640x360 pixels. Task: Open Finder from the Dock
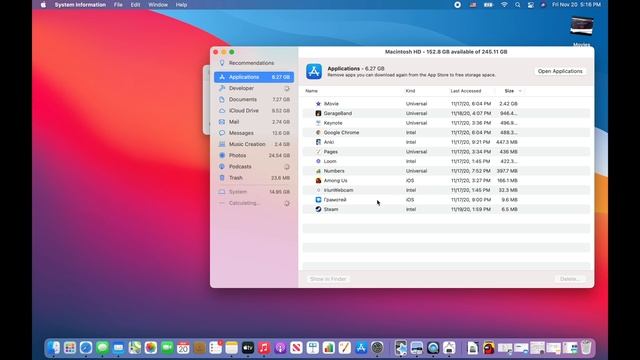53,348
